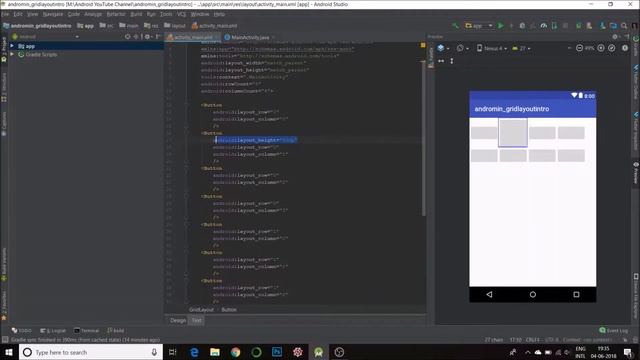This screenshot has width=640, height=360.
Task: Open the Navigate menu
Action: coord(53,14)
